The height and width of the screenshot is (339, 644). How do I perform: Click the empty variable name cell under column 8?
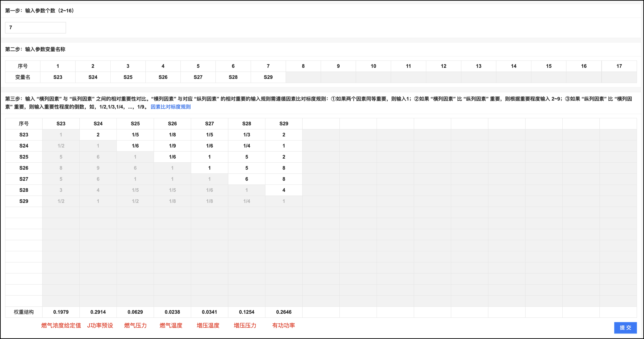(x=303, y=77)
